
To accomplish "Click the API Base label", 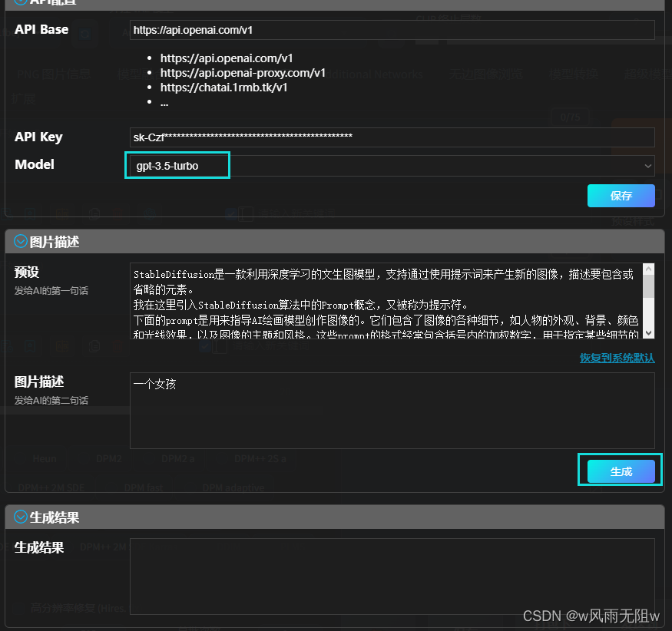I will pos(41,29).
